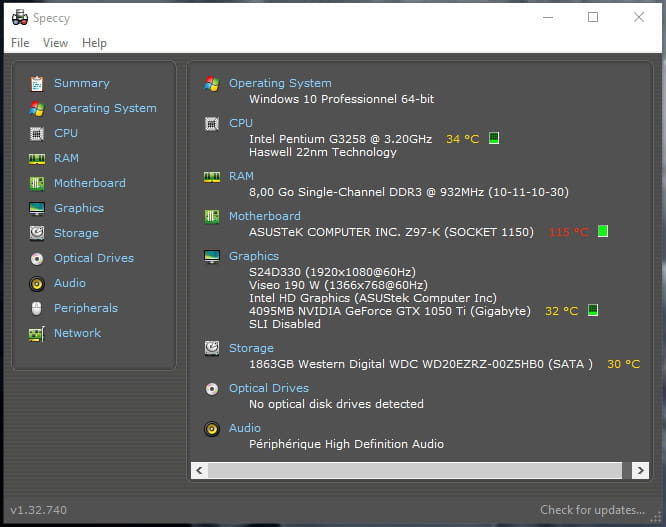666x527 pixels.
Task: Click the Graphics monitor icon in sidebar
Action: [37, 209]
